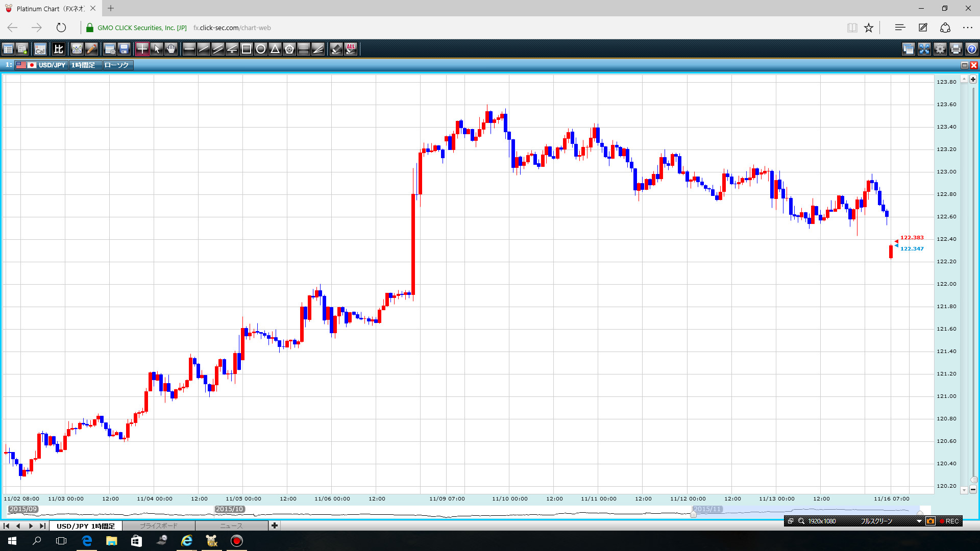
Task: Toggle the arrow pointer selection mode
Action: [x=157, y=49]
